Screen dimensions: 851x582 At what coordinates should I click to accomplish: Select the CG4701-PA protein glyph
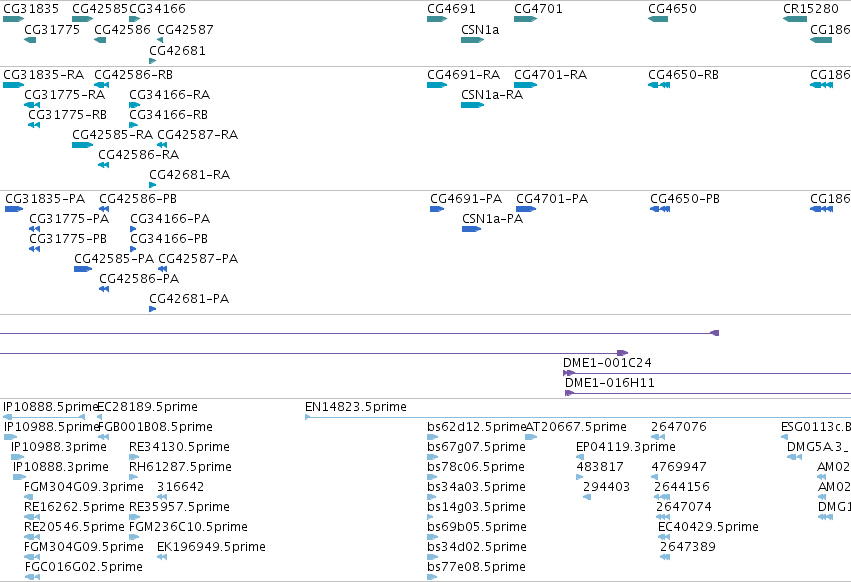coord(526,209)
